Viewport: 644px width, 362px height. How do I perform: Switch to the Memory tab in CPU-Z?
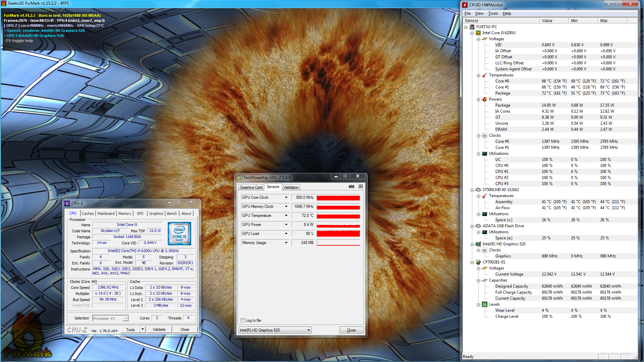tap(125, 214)
